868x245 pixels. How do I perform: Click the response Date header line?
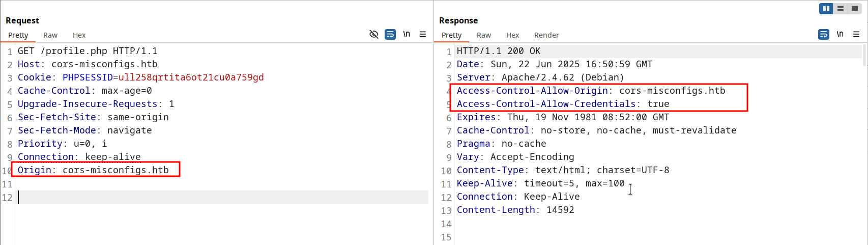click(555, 64)
